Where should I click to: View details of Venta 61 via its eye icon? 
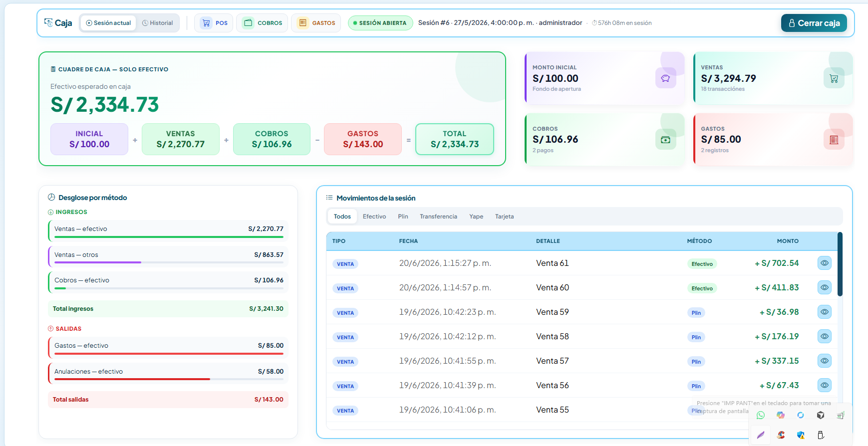(825, 263)
